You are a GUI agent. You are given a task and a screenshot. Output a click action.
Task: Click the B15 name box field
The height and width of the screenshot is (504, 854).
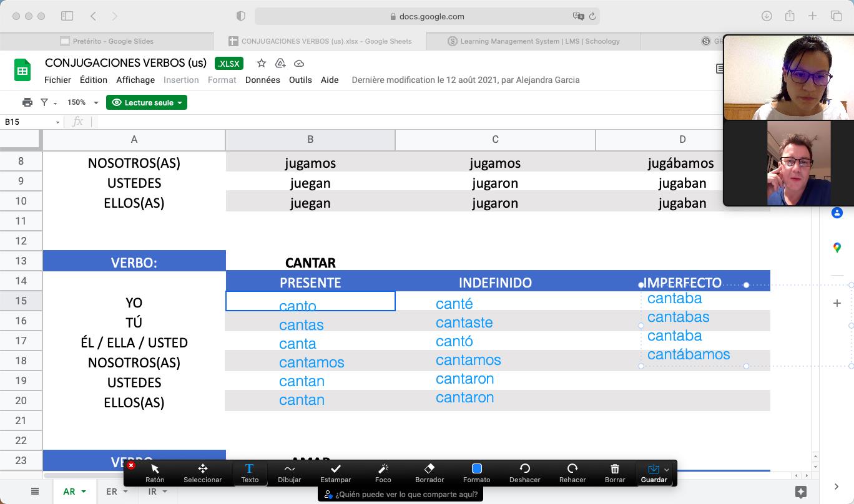tap(28, 122)
